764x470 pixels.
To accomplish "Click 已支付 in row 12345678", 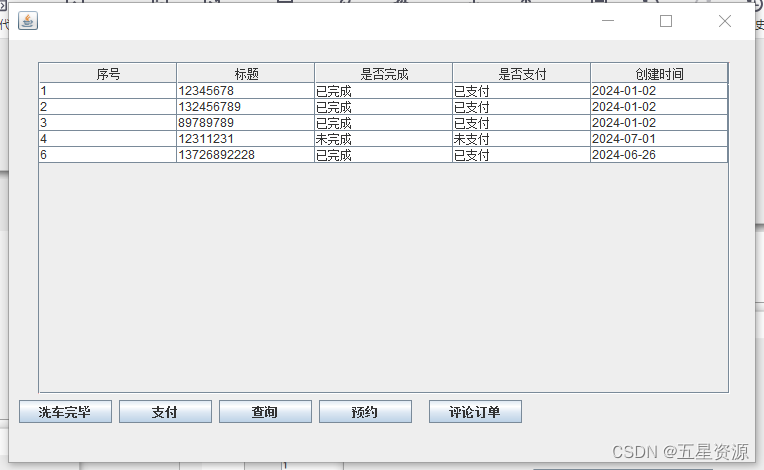I will (521, 91).
